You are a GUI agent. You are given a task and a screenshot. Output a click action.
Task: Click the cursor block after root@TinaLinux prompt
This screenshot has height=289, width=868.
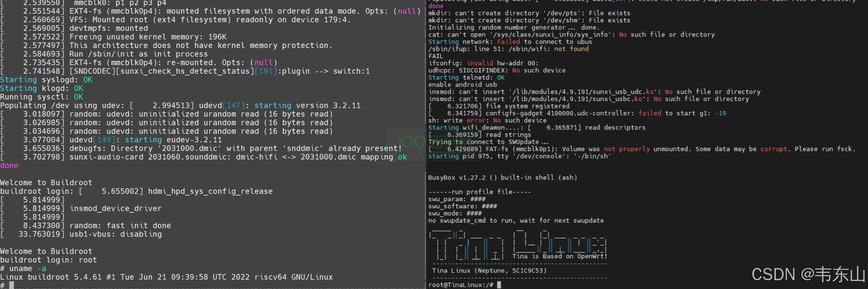tap(499, 285)
